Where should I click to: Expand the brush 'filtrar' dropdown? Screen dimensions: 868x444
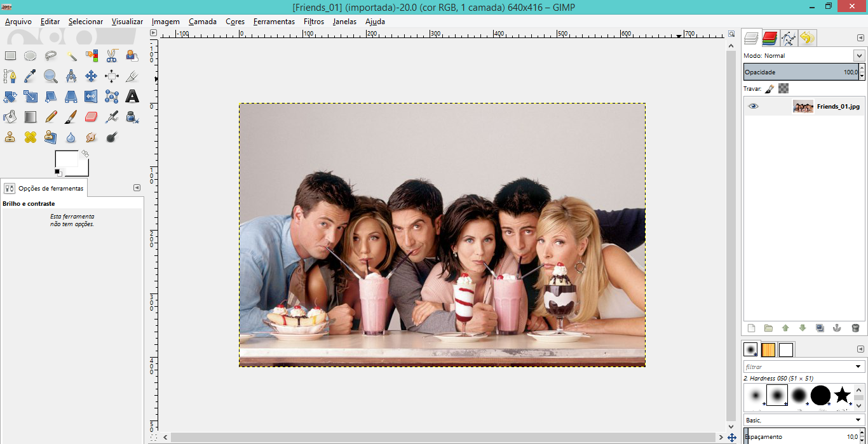click(859, 367)
